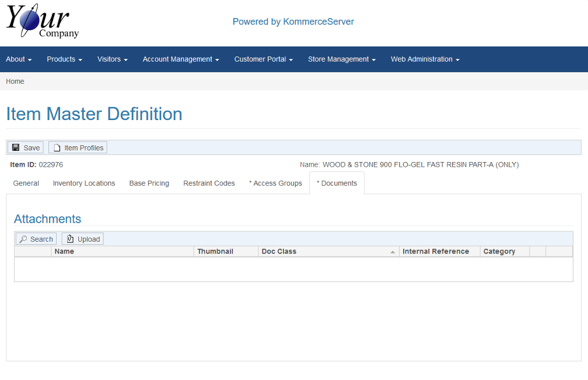Click the Doc Class sort arrow
The image size is (588, 380).
click(x=393, y=252)
